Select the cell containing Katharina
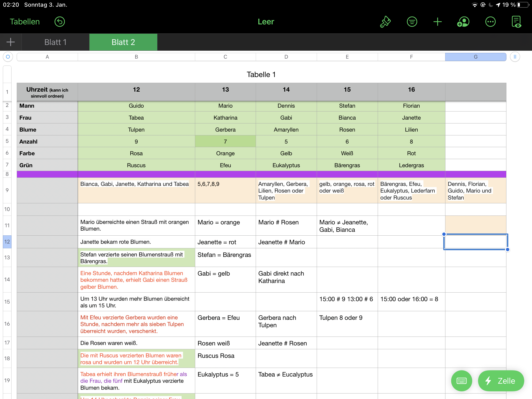Image resolution: width=532 pixels, height=399 pixels. (x=225, y=118)
